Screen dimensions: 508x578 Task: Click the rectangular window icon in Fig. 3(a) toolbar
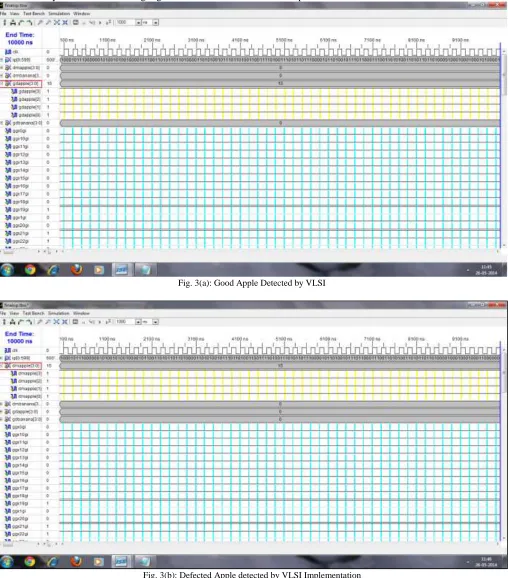pyautogui.click(x=76, y=22)
